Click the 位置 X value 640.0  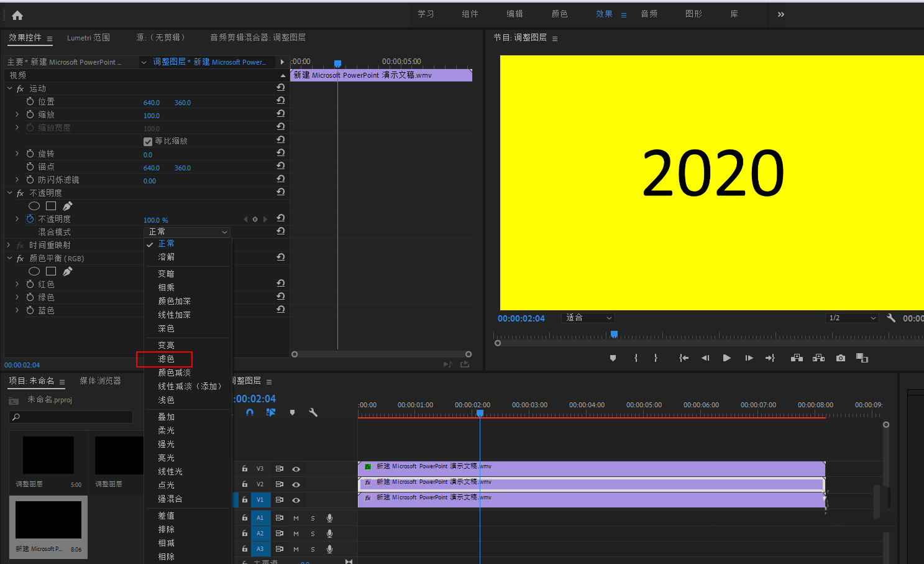point(151,103)
